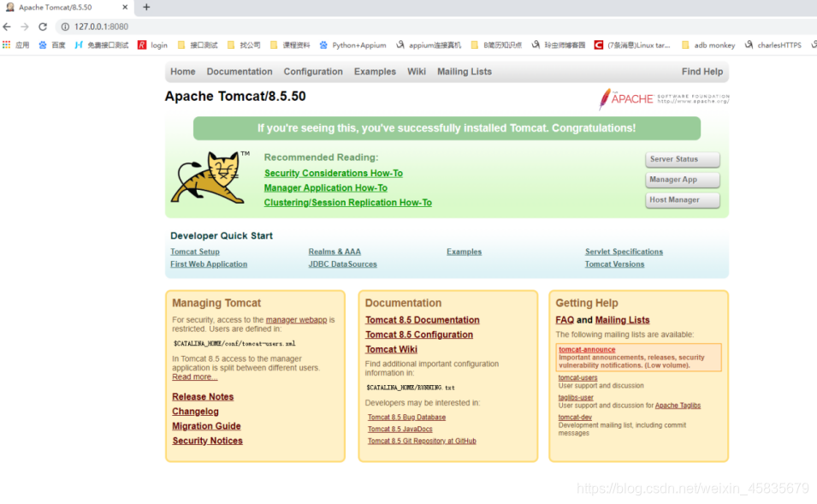The image size is (817, 504).
Task: Open the JDBC DataSources link
Action: [x=342, y=264]
